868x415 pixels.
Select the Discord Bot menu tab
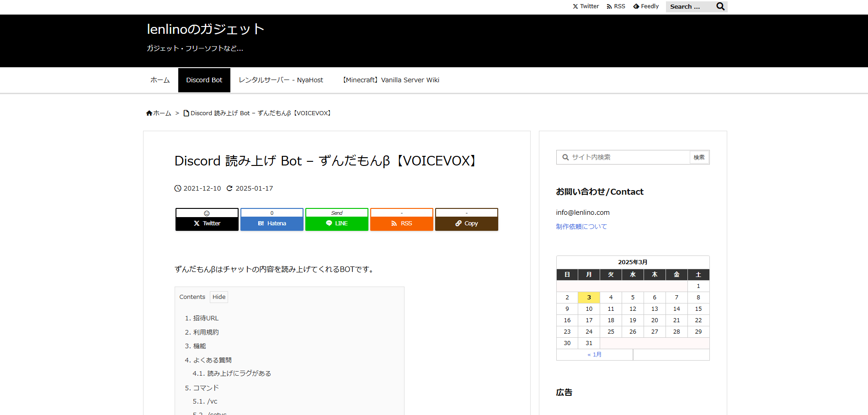[x=204, y=80]
